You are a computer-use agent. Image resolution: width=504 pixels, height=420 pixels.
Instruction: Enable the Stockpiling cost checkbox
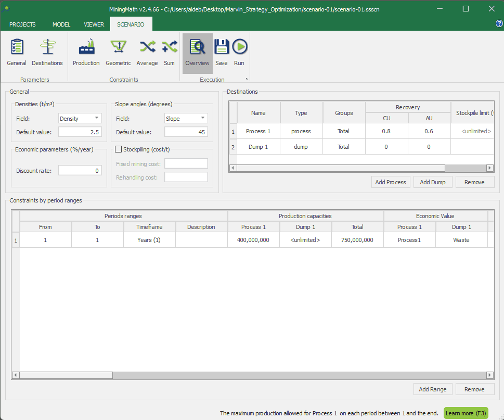pyautogui.click(x=119, y=149)
